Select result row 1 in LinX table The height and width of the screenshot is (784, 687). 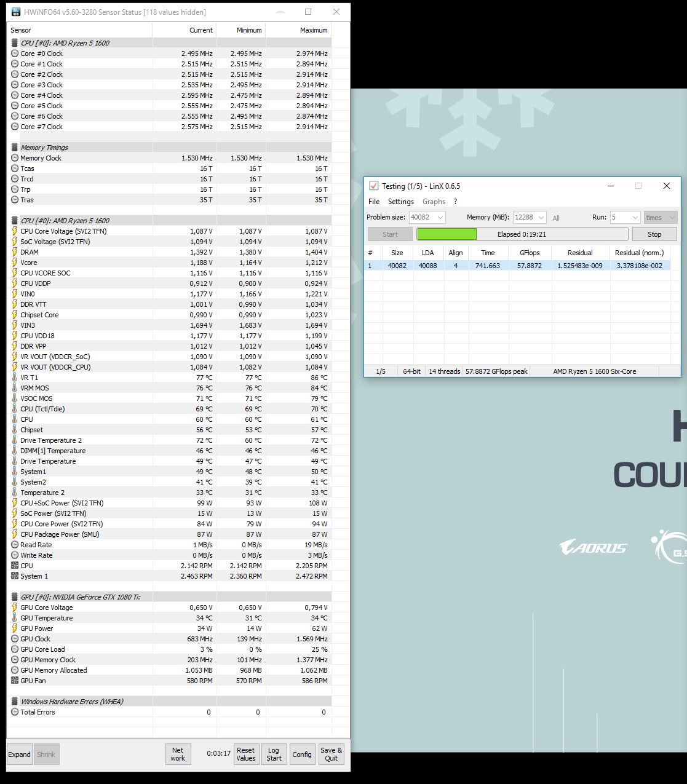(517, 266)
